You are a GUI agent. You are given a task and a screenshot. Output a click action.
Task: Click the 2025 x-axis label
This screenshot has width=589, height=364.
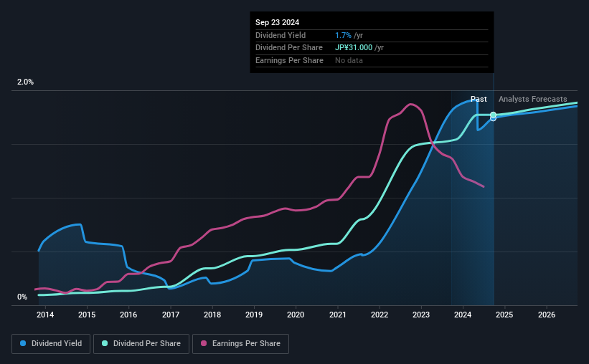click(504, 315)
